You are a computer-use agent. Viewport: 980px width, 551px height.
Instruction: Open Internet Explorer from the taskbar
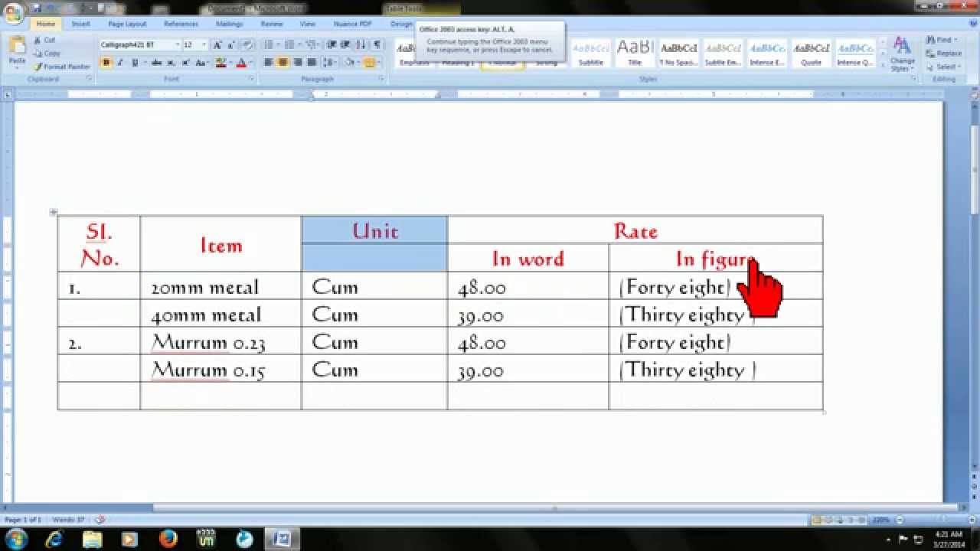[54, 539]
